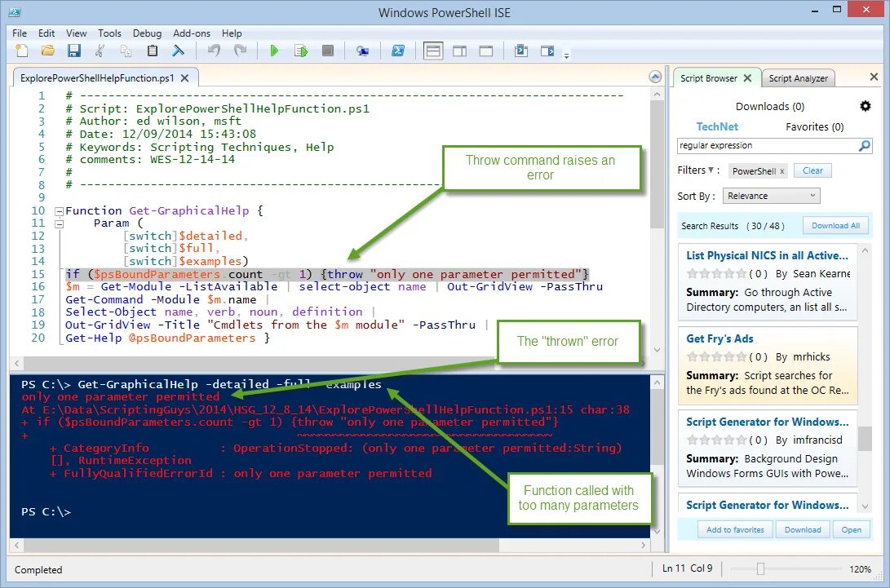Undo the last edit
890x588 pixels.
(214, 51)
